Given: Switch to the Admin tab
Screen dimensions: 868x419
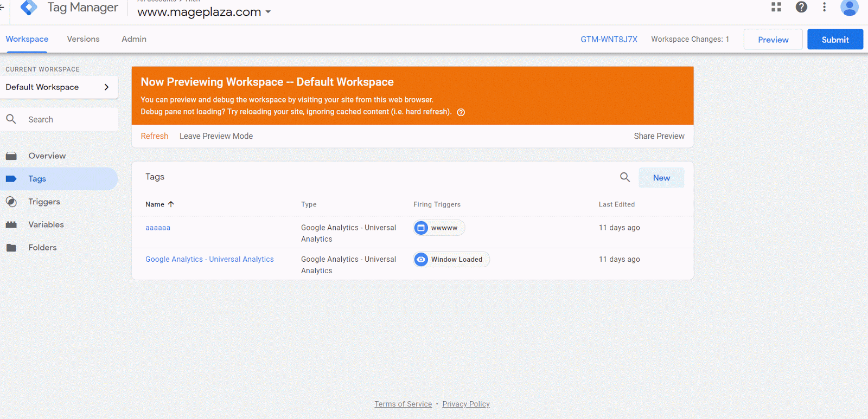Looking at the screenshot, I should (x=134, y=39).
